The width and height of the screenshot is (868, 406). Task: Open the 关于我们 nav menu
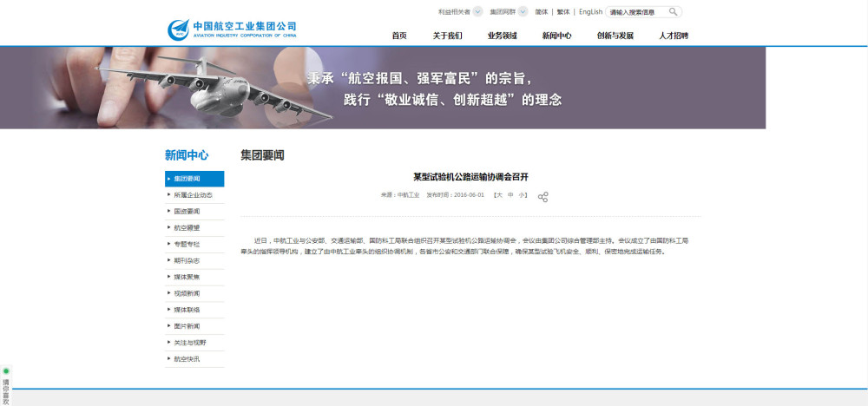click(x=447, y=36)
